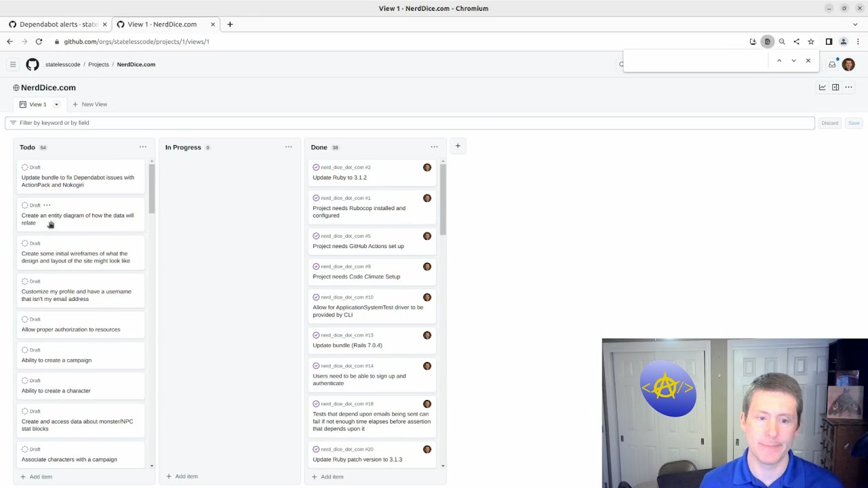Click Add item in the Done column

pos(328,476)
